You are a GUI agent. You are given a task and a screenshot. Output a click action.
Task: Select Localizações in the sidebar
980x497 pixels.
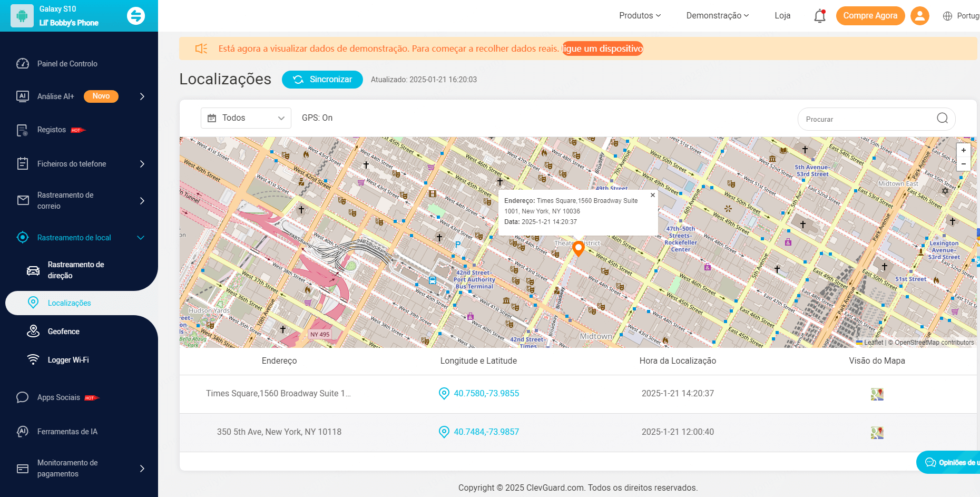coord(70,303)
